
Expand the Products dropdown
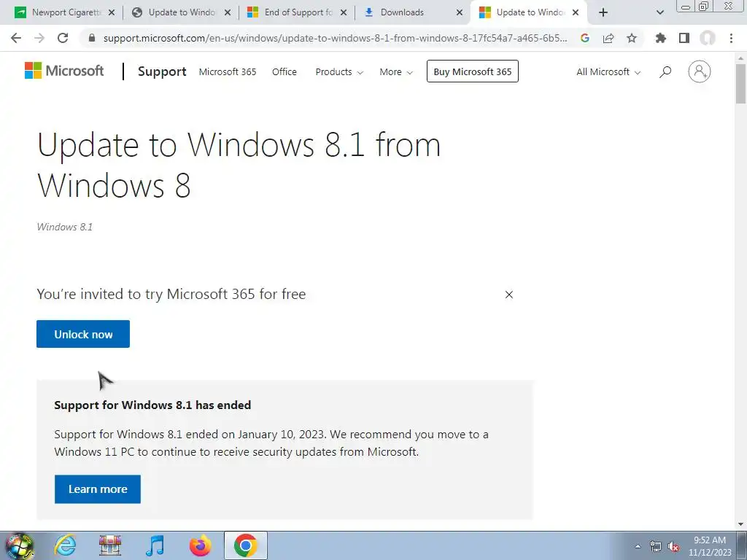tap(339, 72)
